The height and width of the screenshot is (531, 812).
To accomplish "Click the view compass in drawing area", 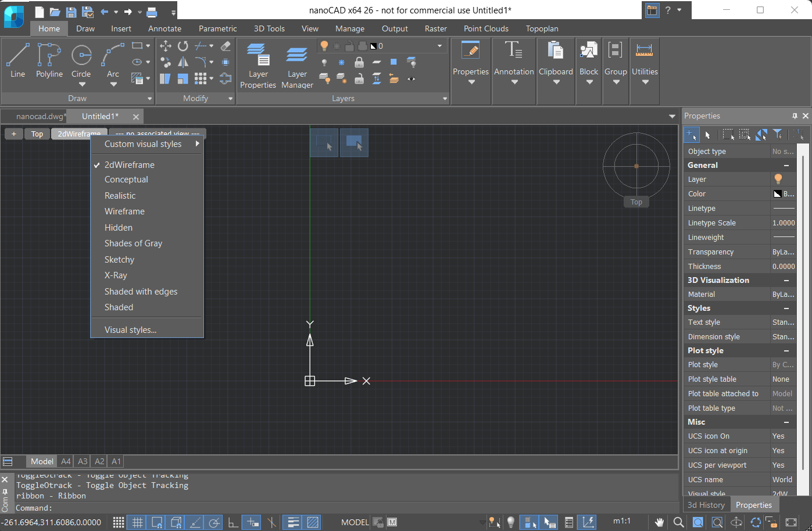I will tap(636, 166).
